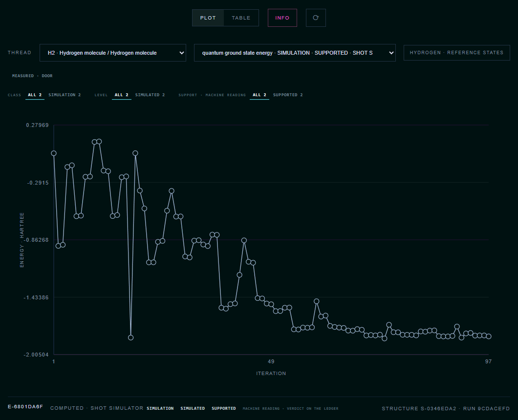Screen dimensions: 518x420
Task: Click the record ID E-6801DA6F
Action: (25, 407)
